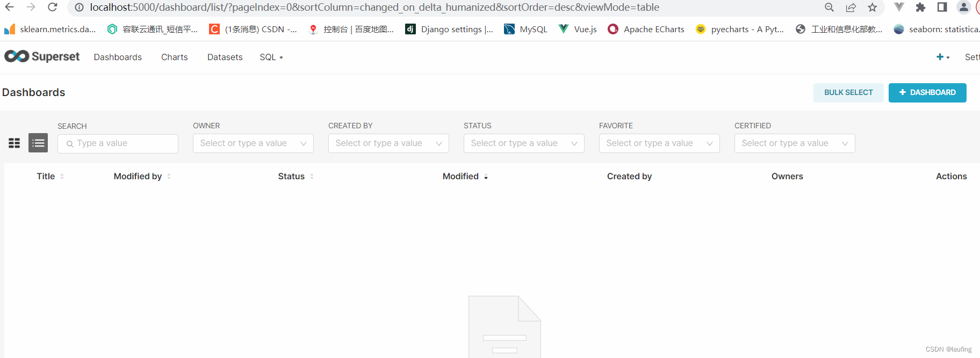Go to Datasets in the navbar
The height and width of the screenshot is (358, 980).
click(225, 57)
